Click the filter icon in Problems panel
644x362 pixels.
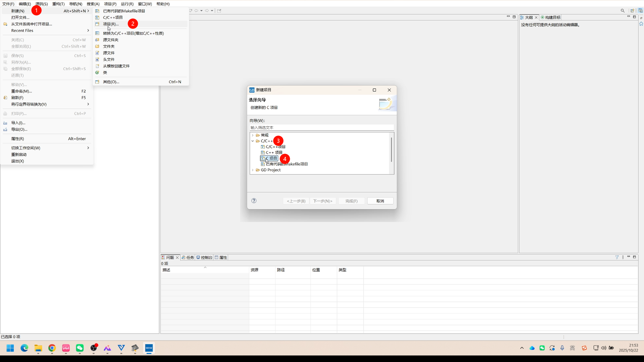[617, 257]
